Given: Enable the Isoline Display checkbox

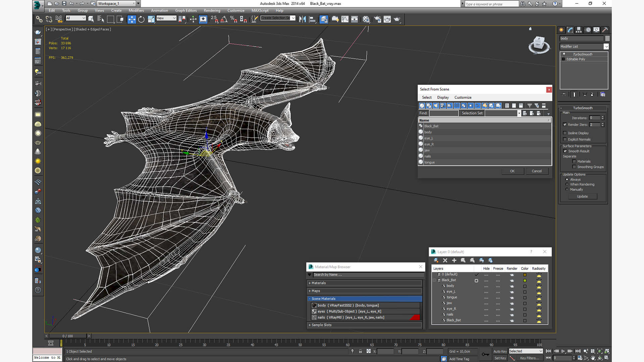Looking at the screenshot, I should 565,133.
